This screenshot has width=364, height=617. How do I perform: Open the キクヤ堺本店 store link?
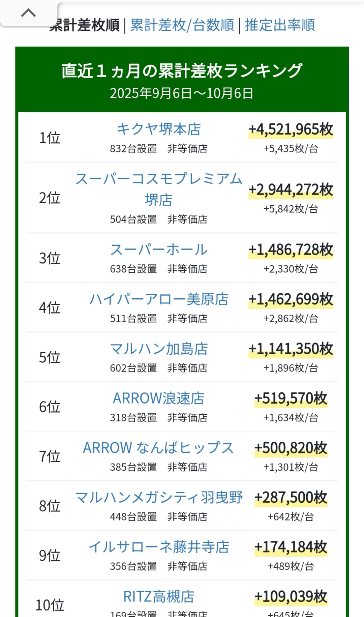tap(159, 129)
